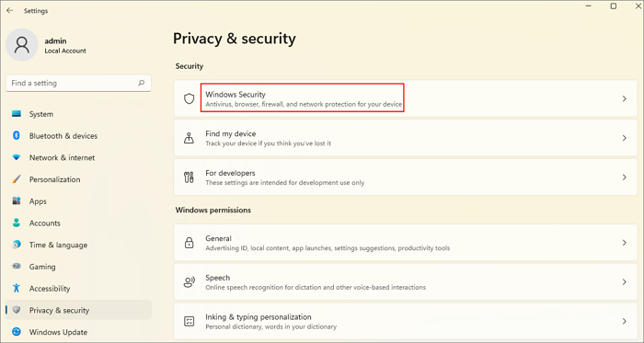Open Inking & typing personalization
Image resolution: width=644 pixels, height=343 pixels.
click(x=406, y=321)
